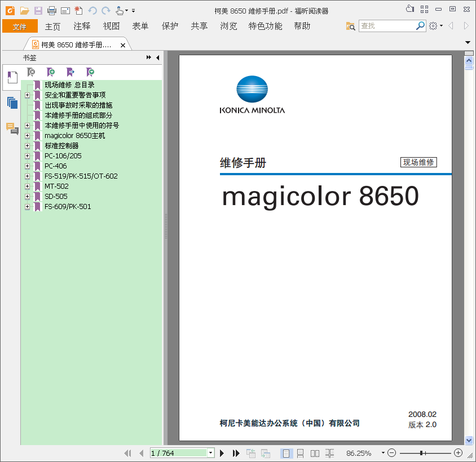Click the Foxit Reader app logo icon

coord(10,11)
